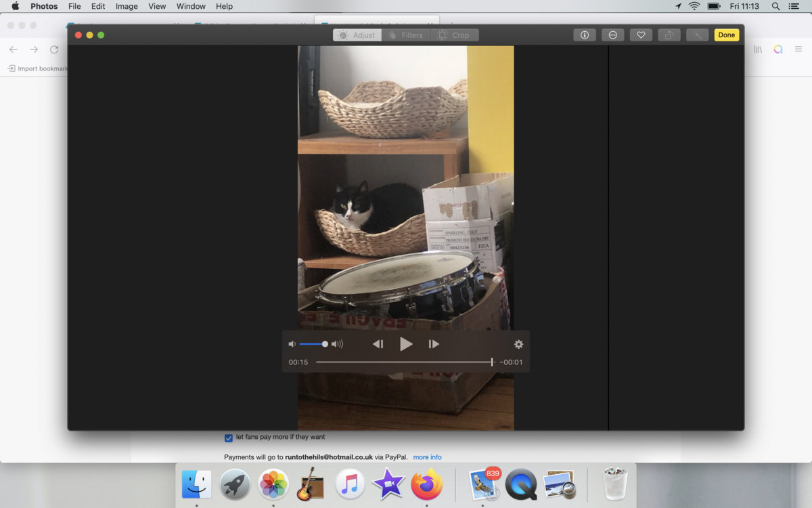Open the more info link
Screen dimensions: 812x508
(427, 457)
